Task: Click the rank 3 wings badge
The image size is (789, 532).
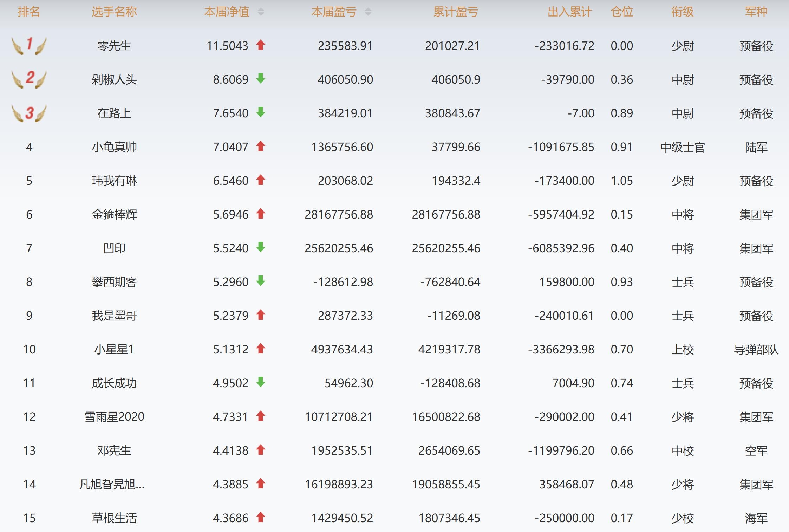Action: point(29,113)
